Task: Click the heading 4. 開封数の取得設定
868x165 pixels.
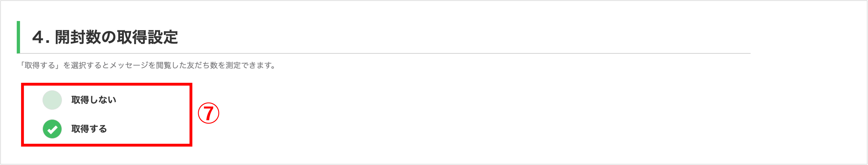Action: coord(105,37)
